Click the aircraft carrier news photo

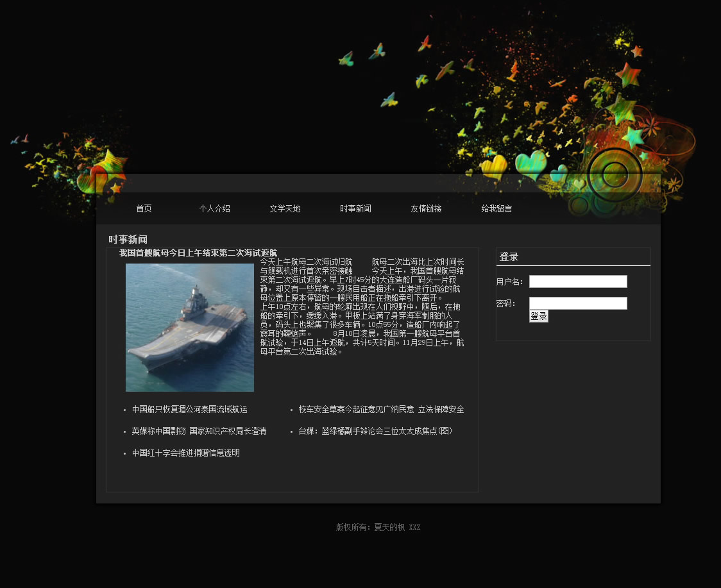190,327
